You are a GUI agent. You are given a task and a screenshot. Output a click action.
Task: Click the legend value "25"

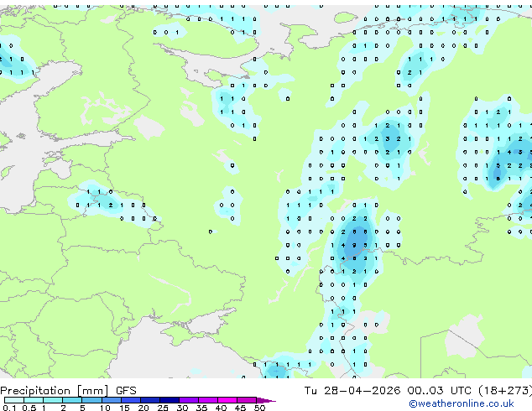point(163,408)
